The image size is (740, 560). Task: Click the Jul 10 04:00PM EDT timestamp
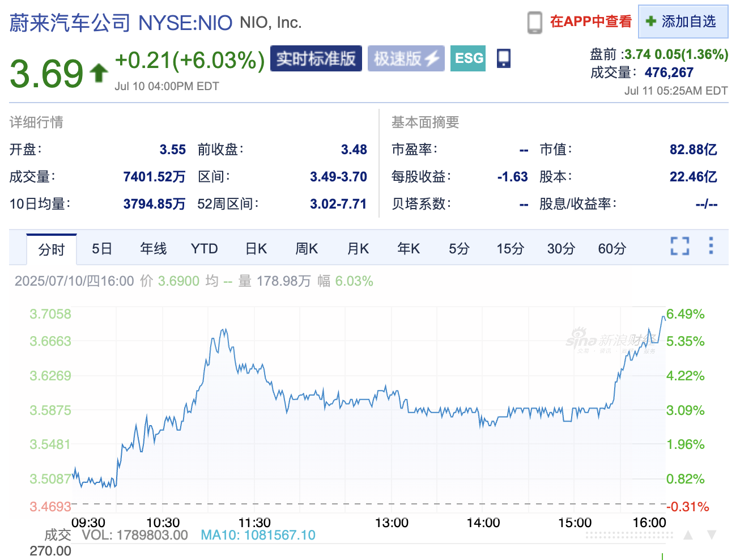coord(167,86)
